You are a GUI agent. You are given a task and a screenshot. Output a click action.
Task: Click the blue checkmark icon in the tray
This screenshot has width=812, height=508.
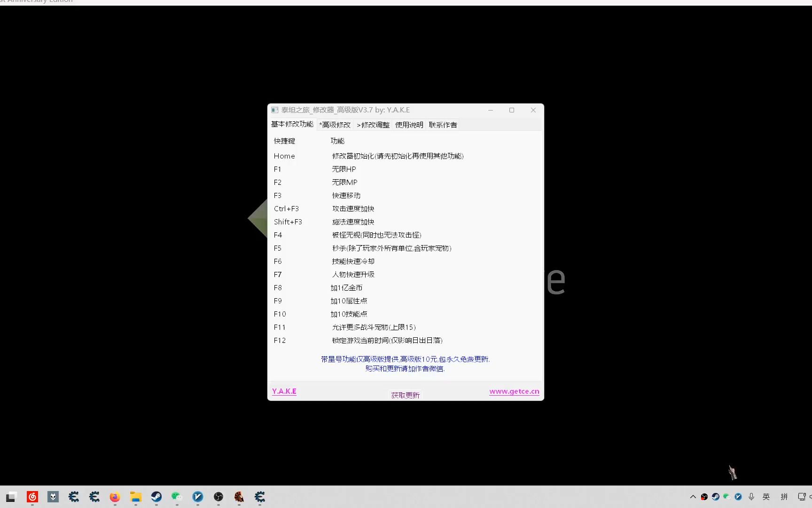click(738, 497)
